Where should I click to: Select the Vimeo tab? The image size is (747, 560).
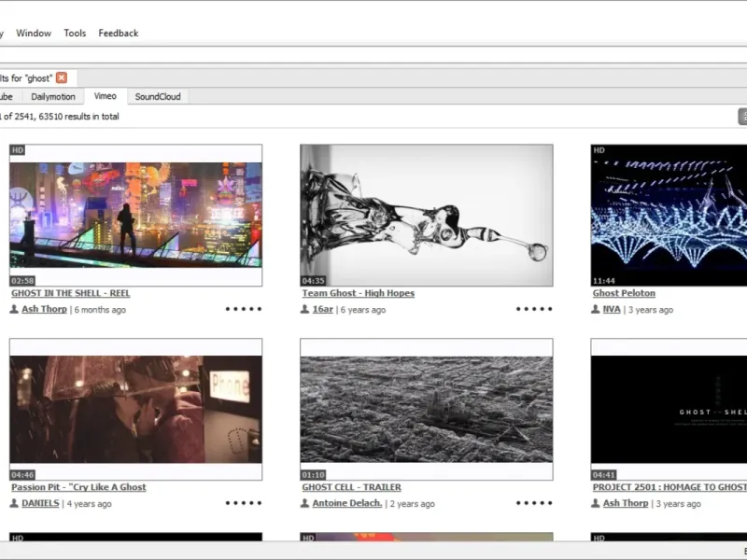point(106,96)
